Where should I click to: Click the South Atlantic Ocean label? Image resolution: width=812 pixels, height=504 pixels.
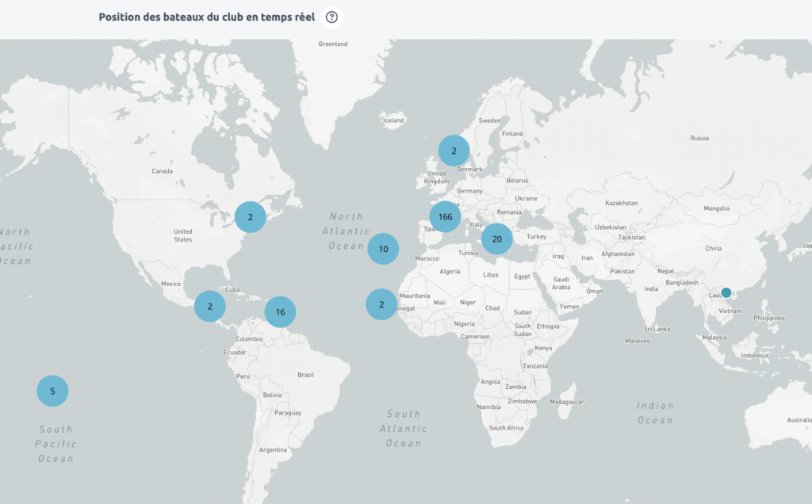[x=404, y=429]
